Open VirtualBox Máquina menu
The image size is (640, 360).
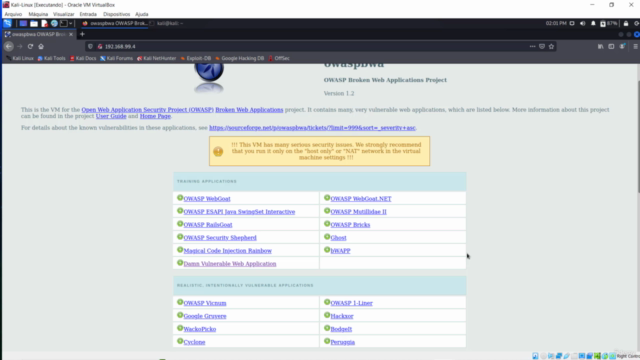38,14
